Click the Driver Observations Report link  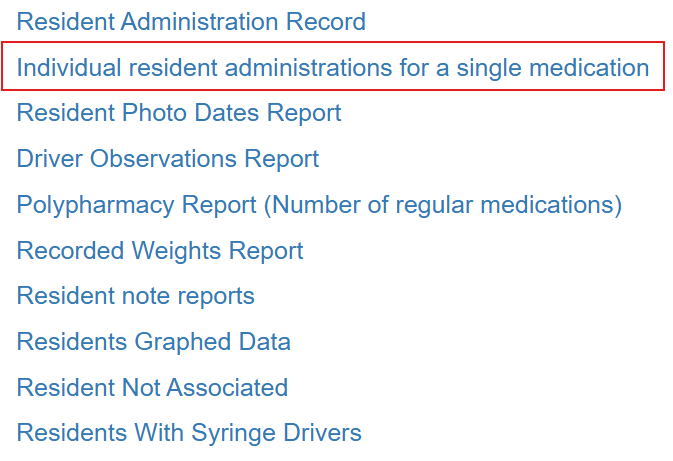pos(168,158)
